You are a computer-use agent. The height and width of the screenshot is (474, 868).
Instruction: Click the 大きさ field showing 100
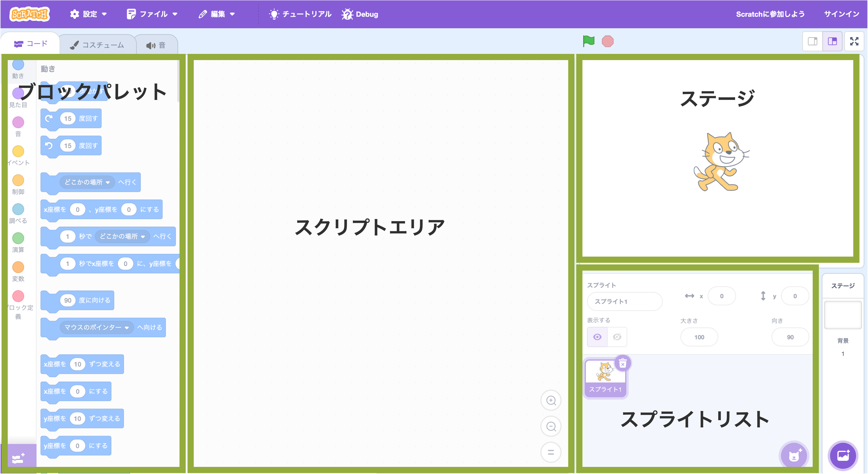[x=699, y=337]
